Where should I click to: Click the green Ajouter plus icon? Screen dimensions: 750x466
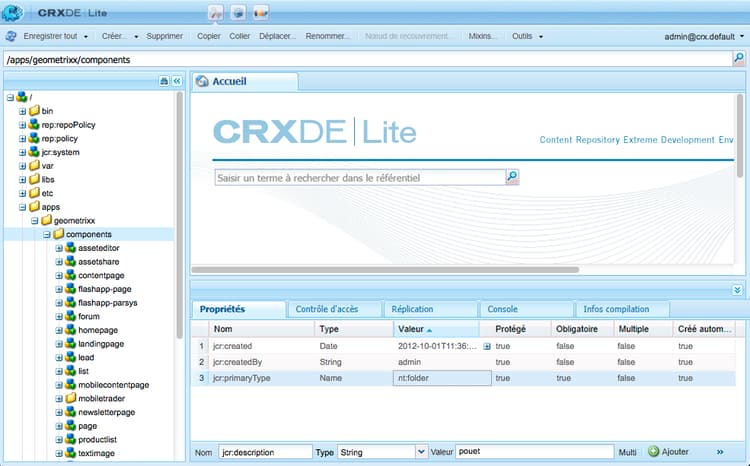click(653, 451)
